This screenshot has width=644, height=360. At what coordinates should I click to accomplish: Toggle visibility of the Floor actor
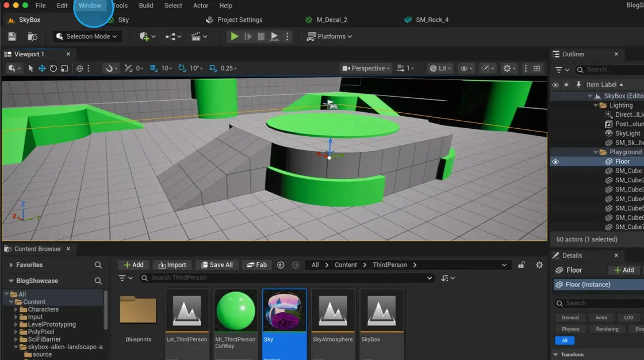point(555,161)
